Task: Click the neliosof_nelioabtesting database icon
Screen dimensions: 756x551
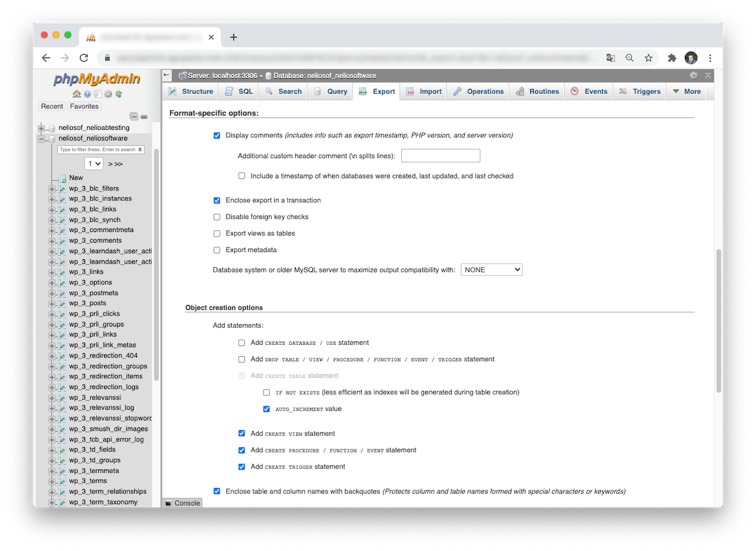Action: point(52,128)
